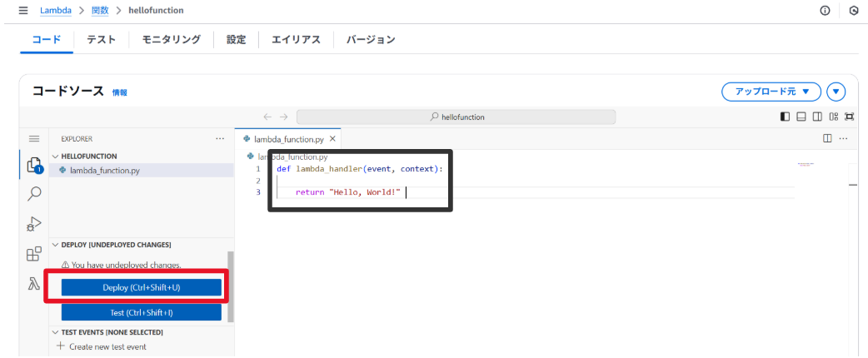Open the 設定 tab
Screen dimensions: 868x358
point(236,39)
